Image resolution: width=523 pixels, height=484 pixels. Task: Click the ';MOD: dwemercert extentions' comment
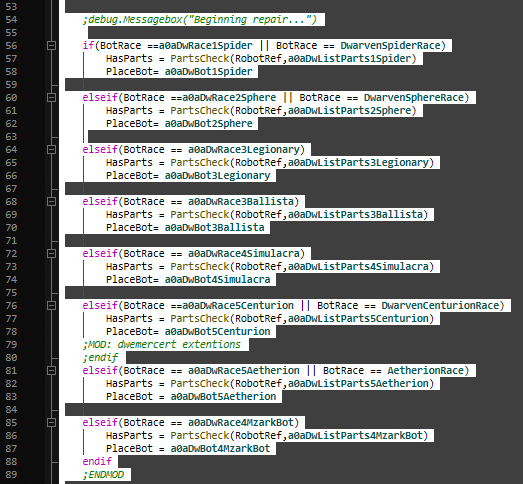coord(161,345)
